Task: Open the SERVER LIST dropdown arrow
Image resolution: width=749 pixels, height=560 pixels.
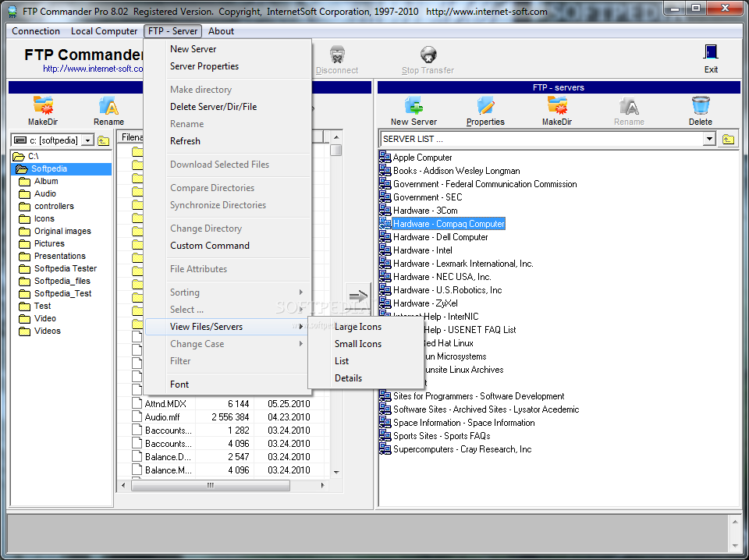Action: (x=709, y=139)
